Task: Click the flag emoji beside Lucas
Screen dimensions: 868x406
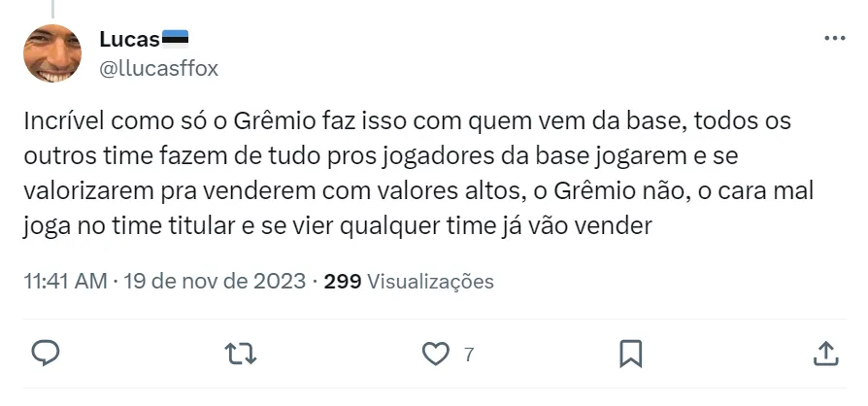Action: 176,39
